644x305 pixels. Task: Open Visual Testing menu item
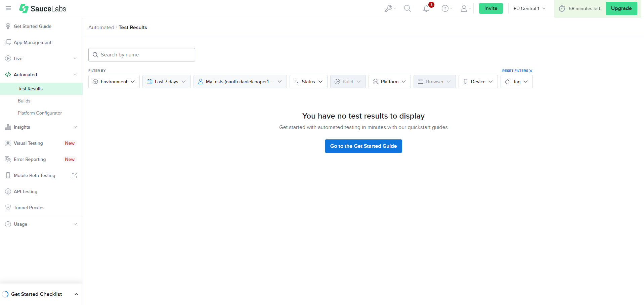[41, 143]
